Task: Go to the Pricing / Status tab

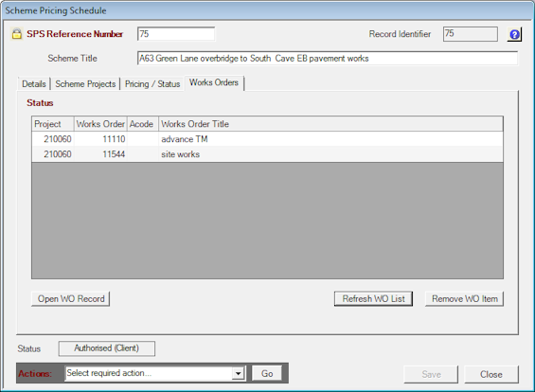Action: coord(152,84)
